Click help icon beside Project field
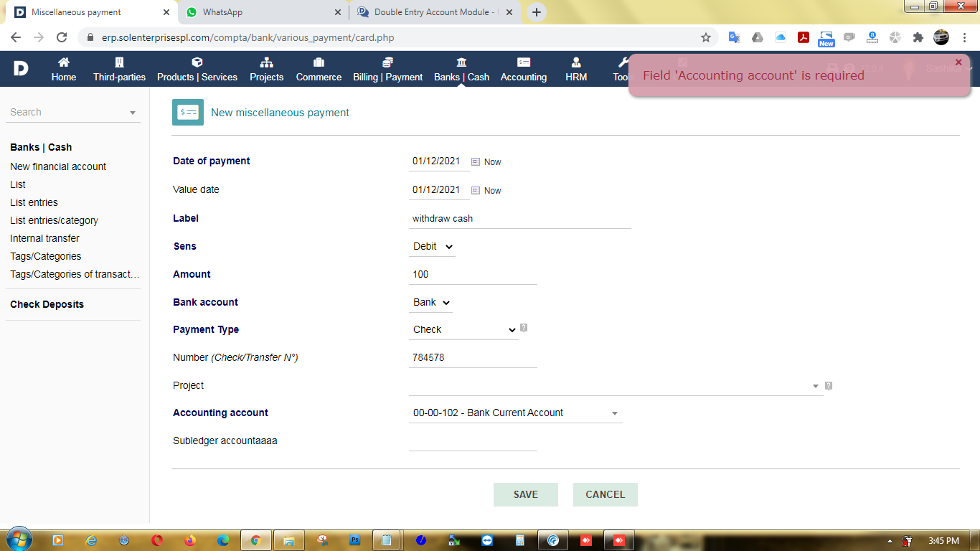The width and height of the screenshot is (980, 551). pos(829,385)
